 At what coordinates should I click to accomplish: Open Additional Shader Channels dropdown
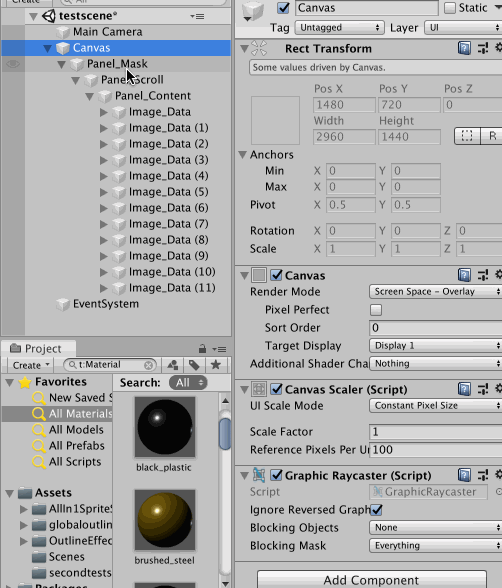(435, 363)
